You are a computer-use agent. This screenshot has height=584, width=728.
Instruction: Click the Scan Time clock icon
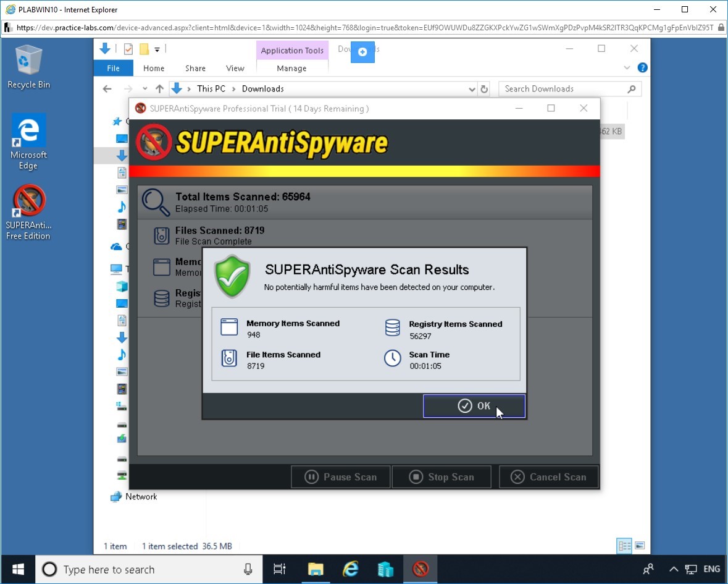(392, 358)
